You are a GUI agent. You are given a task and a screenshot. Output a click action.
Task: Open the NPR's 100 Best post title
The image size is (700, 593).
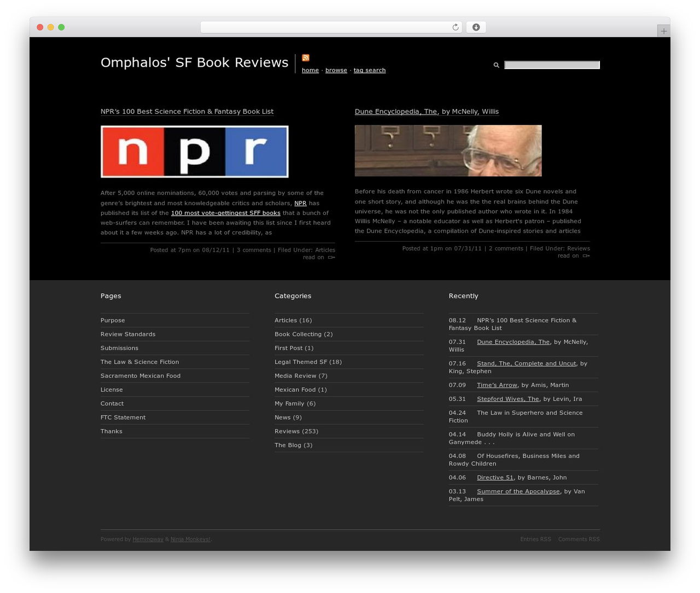coord(187,112)
